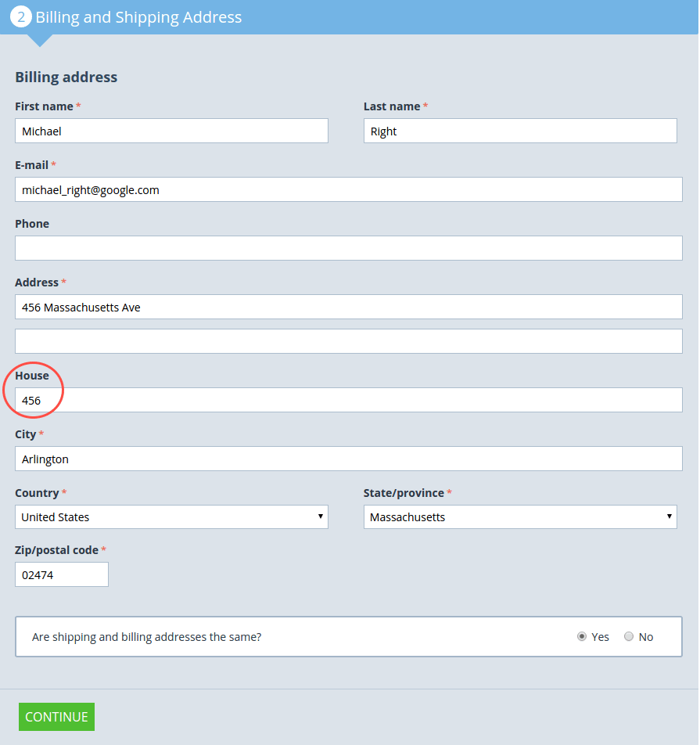Focus the First name field

click(x=171, y=131)
